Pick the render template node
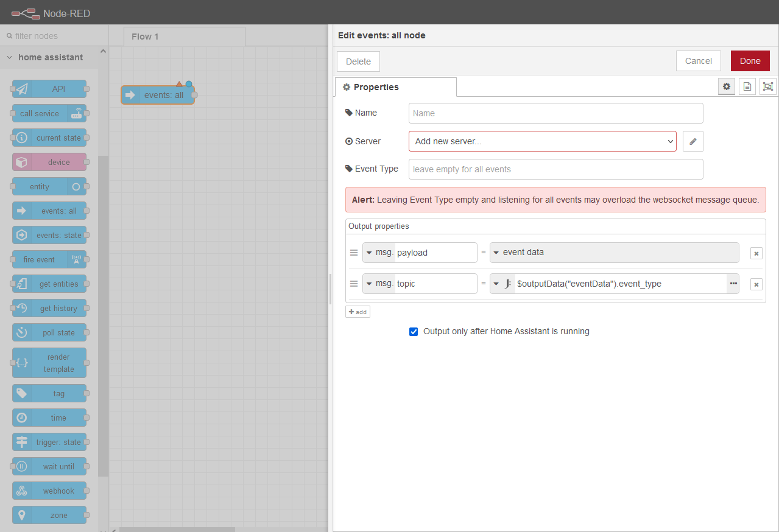Image resolution: width=779 pixels, height=532 pixels. 49,363
